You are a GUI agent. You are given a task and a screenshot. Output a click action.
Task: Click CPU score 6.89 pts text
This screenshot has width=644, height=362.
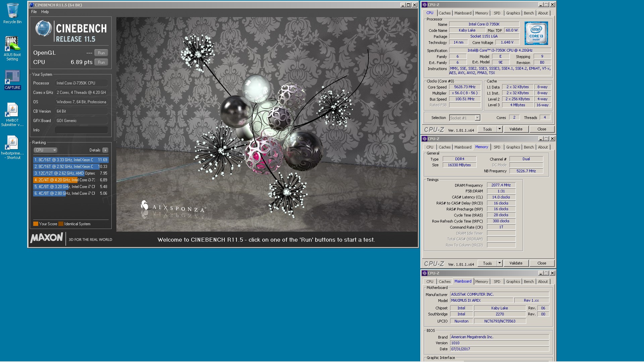[82, 62]
